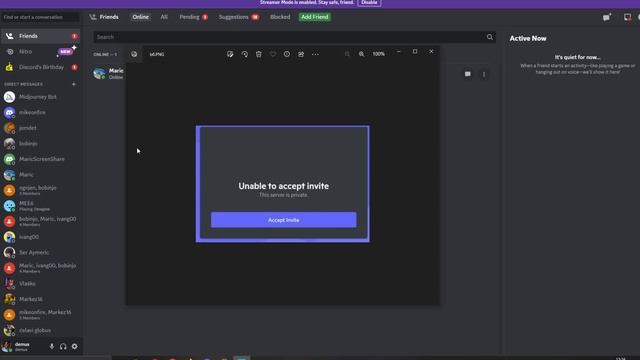Image resolution: width=640 pixels, height=360 pixels.
Task: Click the Zoom out magnifier in Photos viewer
Action: 347,54
